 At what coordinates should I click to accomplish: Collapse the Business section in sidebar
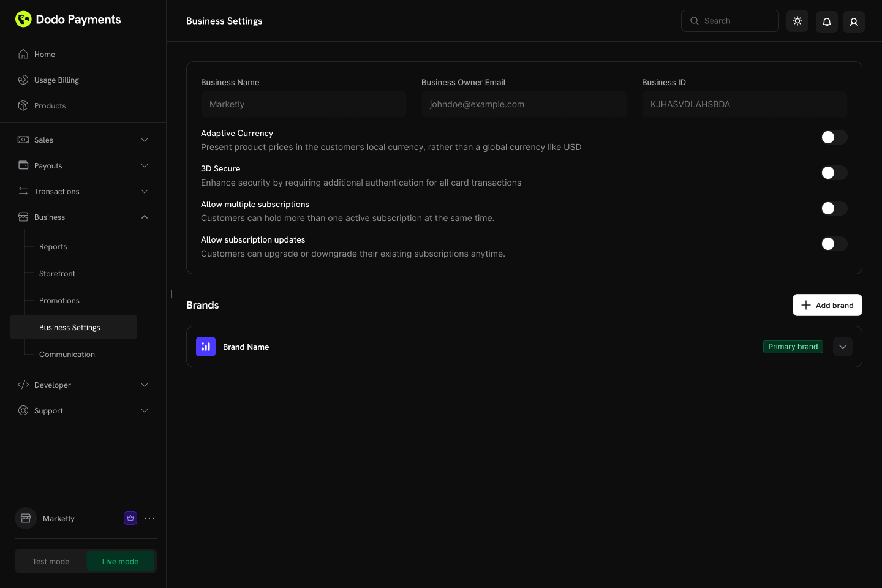click(x=145, y=217)
